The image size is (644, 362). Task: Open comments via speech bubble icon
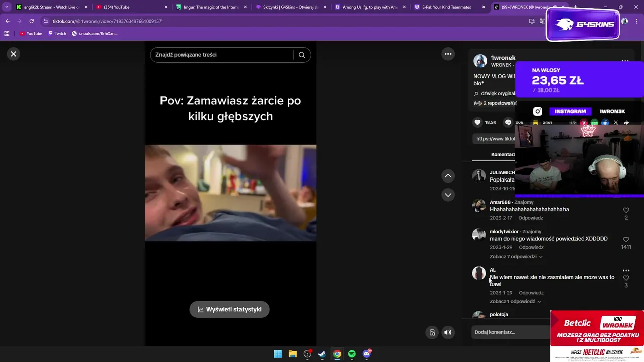508,122
